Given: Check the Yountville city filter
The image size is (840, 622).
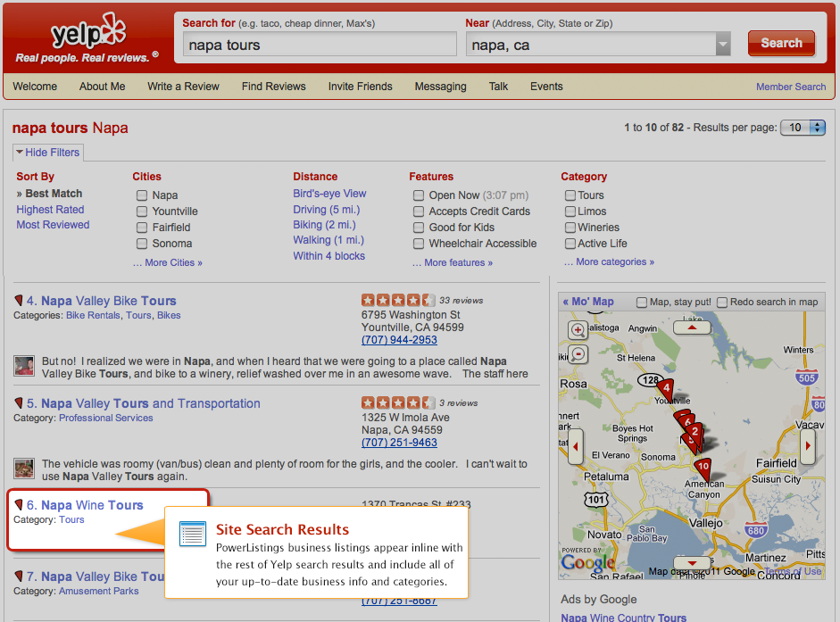Looking at the screenshot, I should [x=142, y=211].
